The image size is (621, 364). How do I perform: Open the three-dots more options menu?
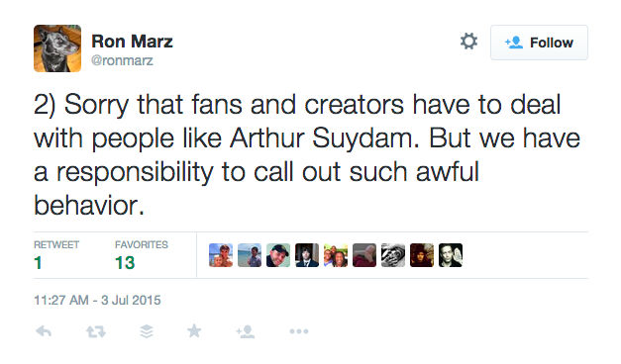point(299,331)
